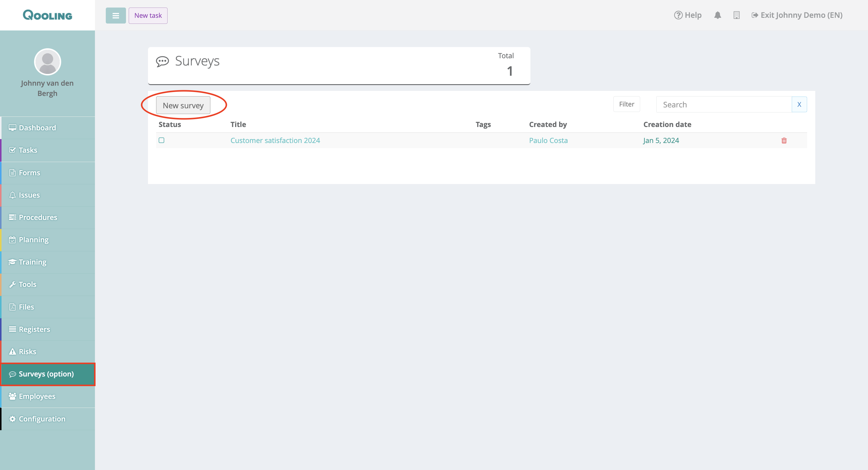Click the Surveys speech bubble header icon

pos(162,61)
